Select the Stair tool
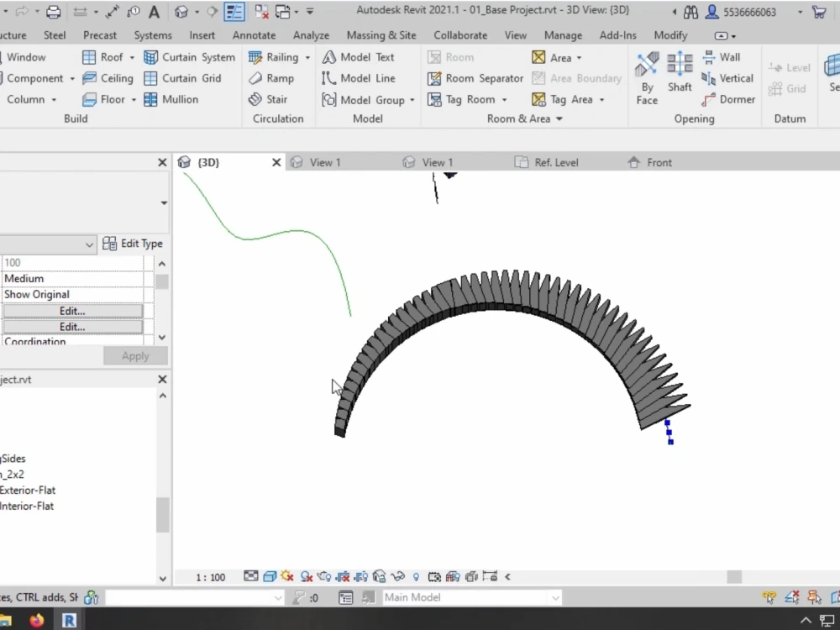840x630 pixels. [x=268, y=100]
